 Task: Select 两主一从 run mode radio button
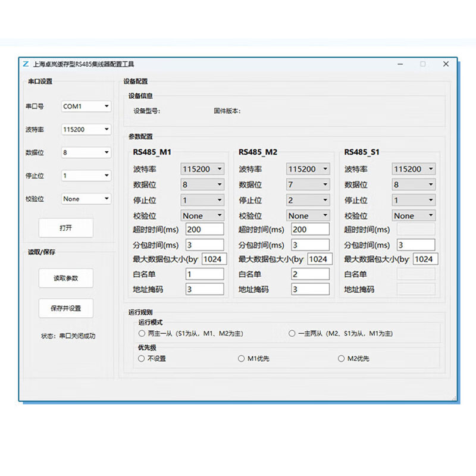click(x=142, y=334)
